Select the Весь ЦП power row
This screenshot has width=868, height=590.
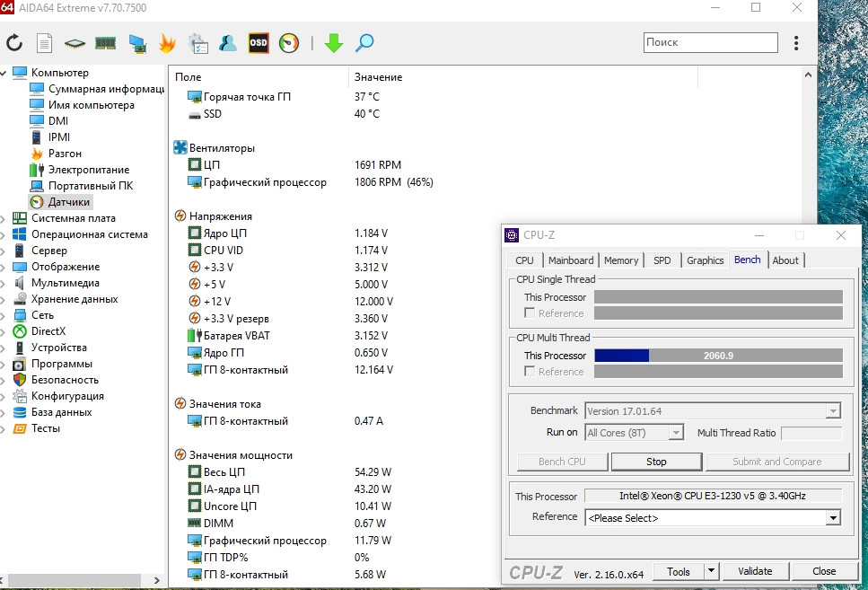(x=290, y=472)
